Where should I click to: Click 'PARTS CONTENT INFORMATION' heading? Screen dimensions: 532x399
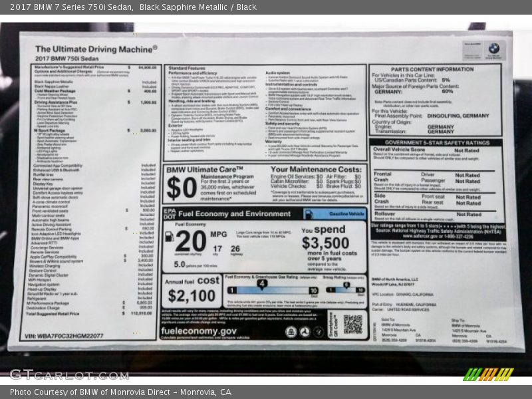432,69
